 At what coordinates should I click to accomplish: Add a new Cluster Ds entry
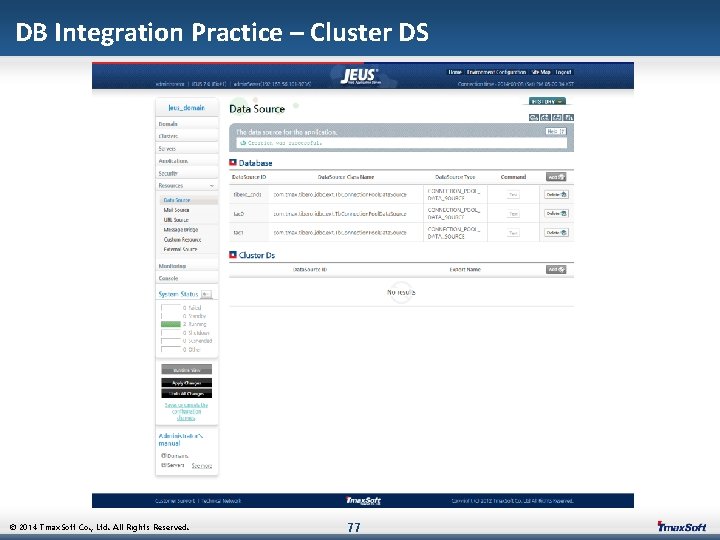coord(556,270)
